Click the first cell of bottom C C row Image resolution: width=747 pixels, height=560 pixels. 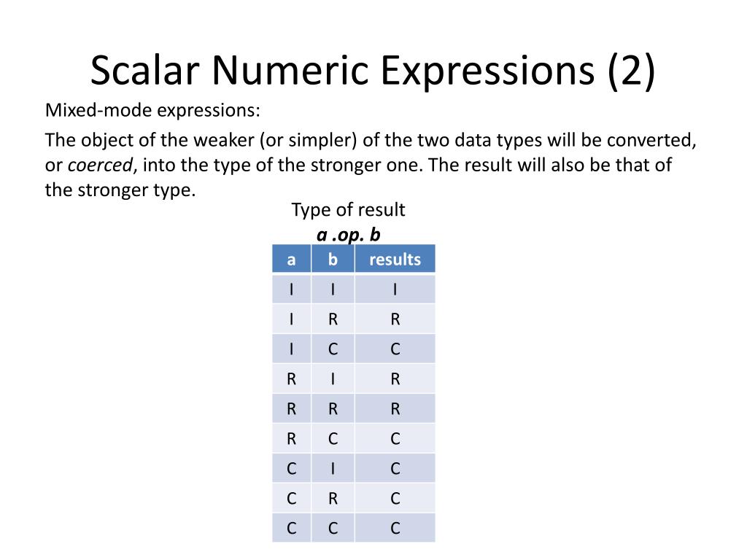click(292, 528)
